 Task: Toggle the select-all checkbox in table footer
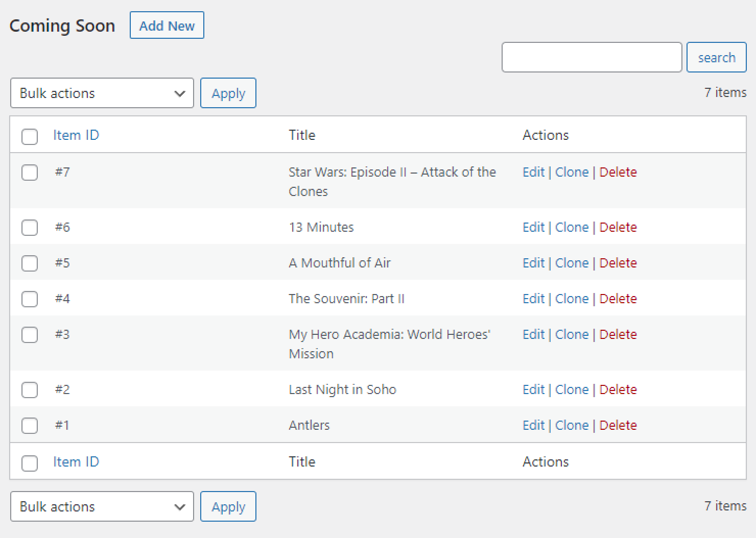pos(30,463)
